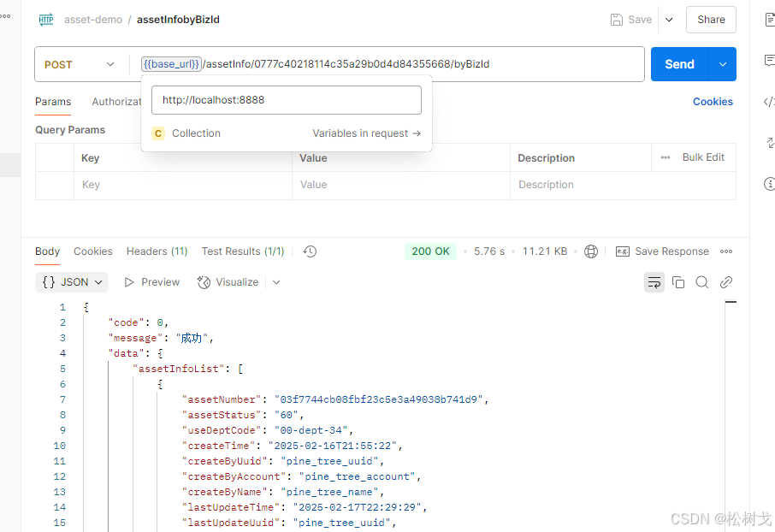
Task: Open the POST method dropdown
Action: (x=79, y=64)
